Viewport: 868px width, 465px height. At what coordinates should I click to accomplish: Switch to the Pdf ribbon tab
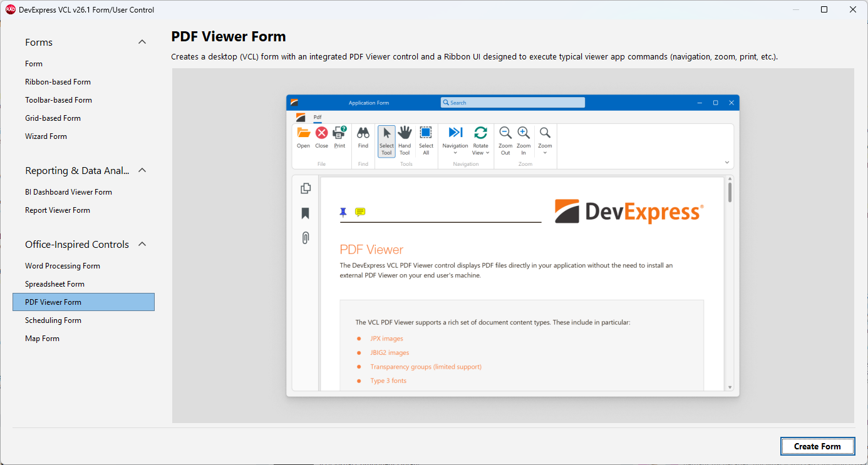pyautogui.click(x=318, y=117)
